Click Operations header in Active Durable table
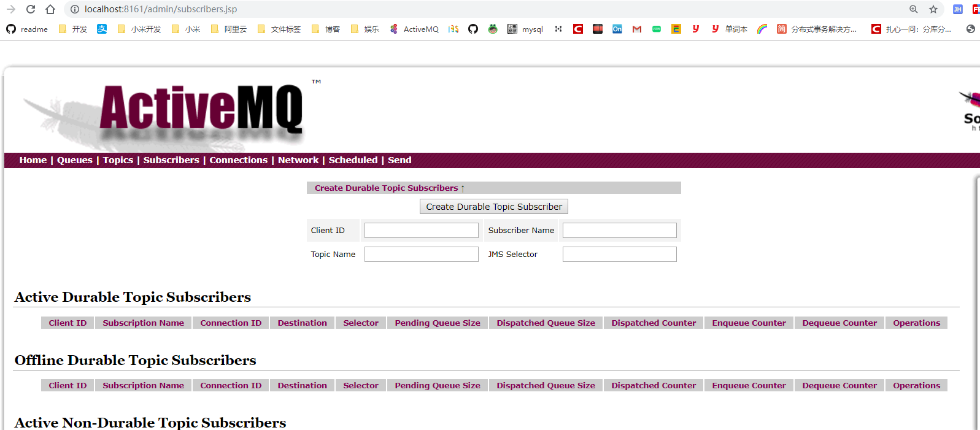Screen dimensions: 980x430 917,323
